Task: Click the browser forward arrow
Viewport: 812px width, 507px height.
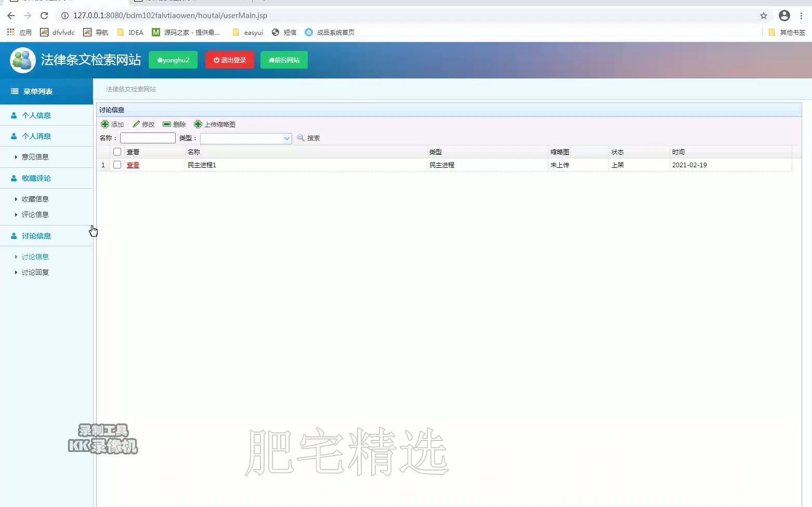Action: tap(28, 16)
